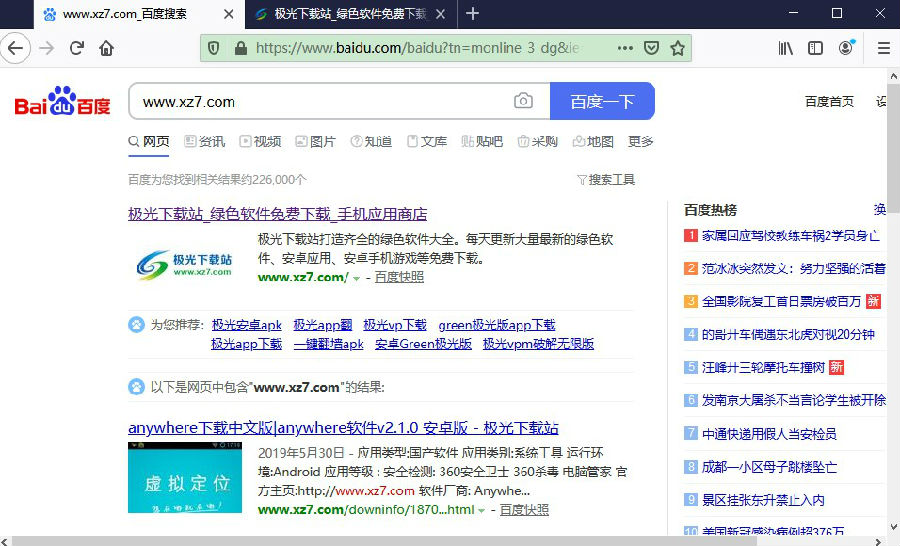
Task: Open hot topic 范冰冰突然发文
Action: click(793, 269)
